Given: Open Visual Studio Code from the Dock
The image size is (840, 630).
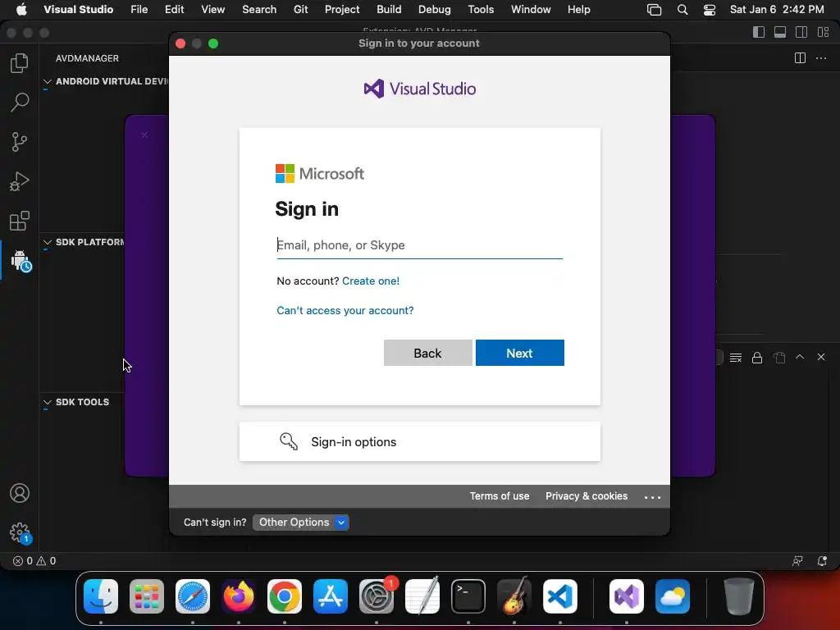Looking at the screenshot, I should point(559,596).
